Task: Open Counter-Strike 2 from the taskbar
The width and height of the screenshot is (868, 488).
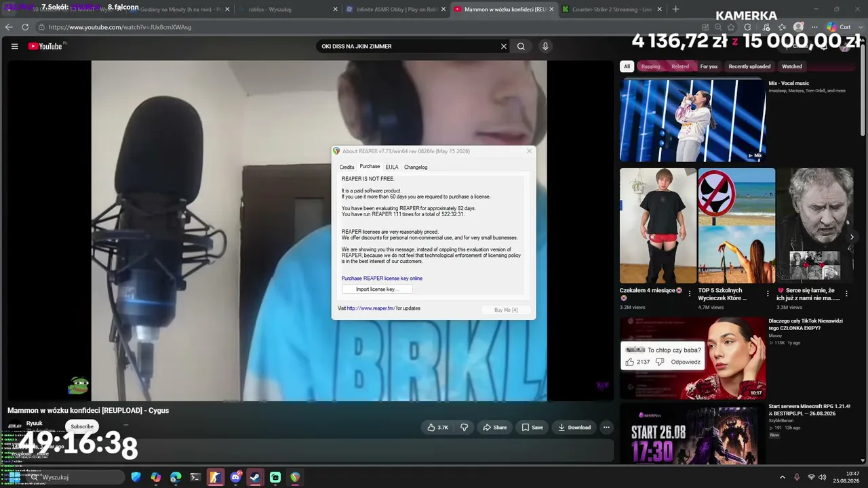Action: 216,477
